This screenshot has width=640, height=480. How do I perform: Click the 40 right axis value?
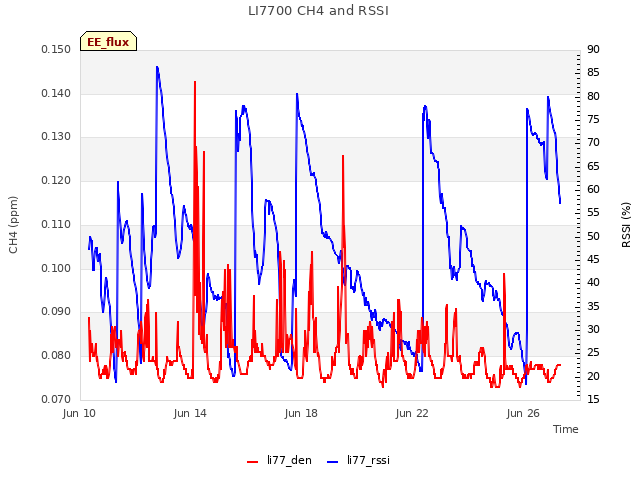pos(593,283)
